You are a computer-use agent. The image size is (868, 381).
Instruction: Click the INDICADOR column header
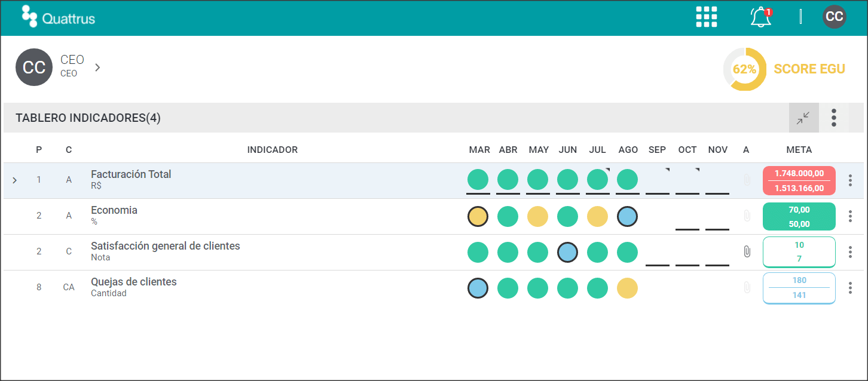[273, 150]
